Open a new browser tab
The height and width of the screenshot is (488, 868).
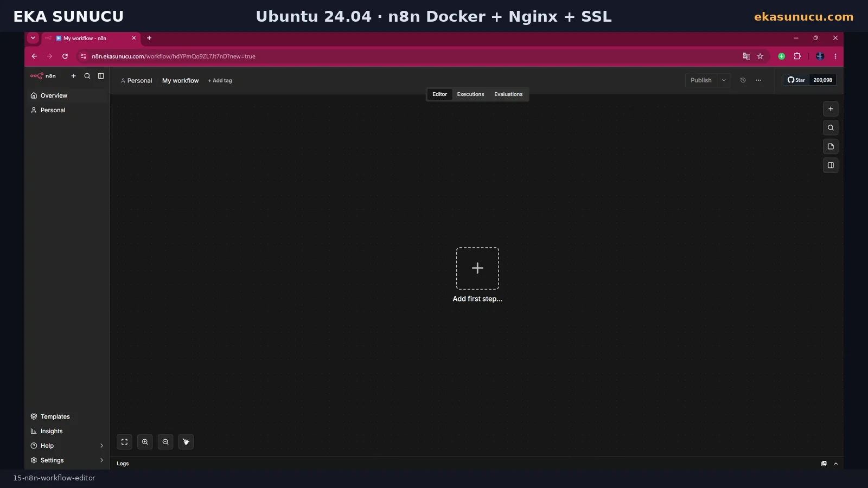[x=149, y=38]
